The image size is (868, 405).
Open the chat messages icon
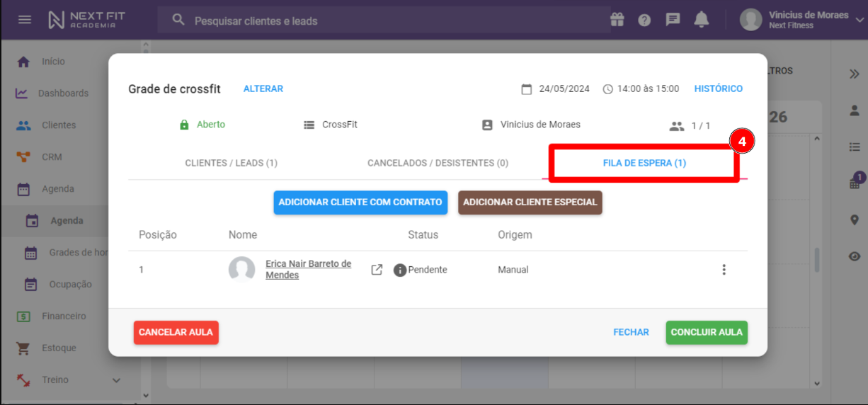[x=673, y=20]
